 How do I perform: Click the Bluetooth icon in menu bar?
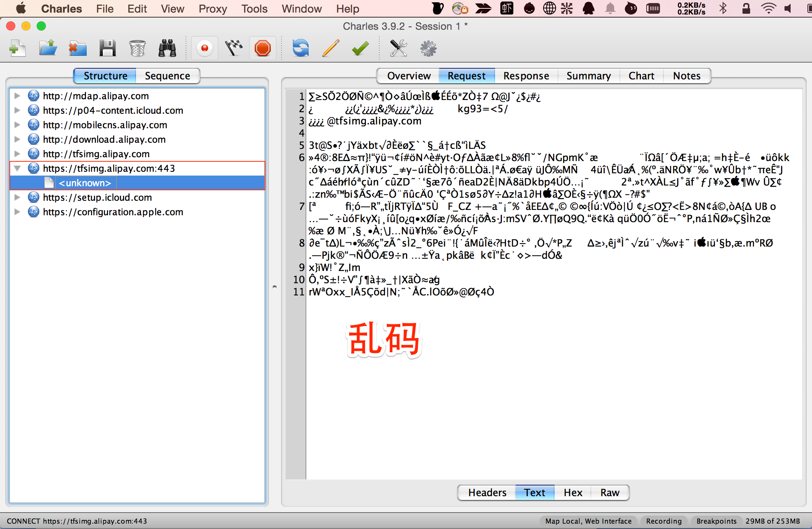[723, 8]
